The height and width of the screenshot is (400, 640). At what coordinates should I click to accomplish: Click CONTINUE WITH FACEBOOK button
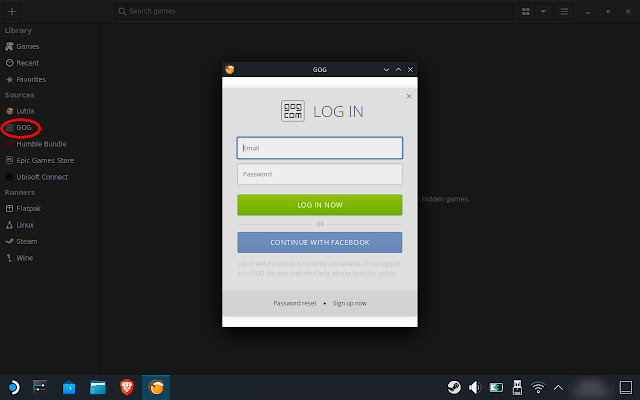pyautogui.click(x=320, y=242)
